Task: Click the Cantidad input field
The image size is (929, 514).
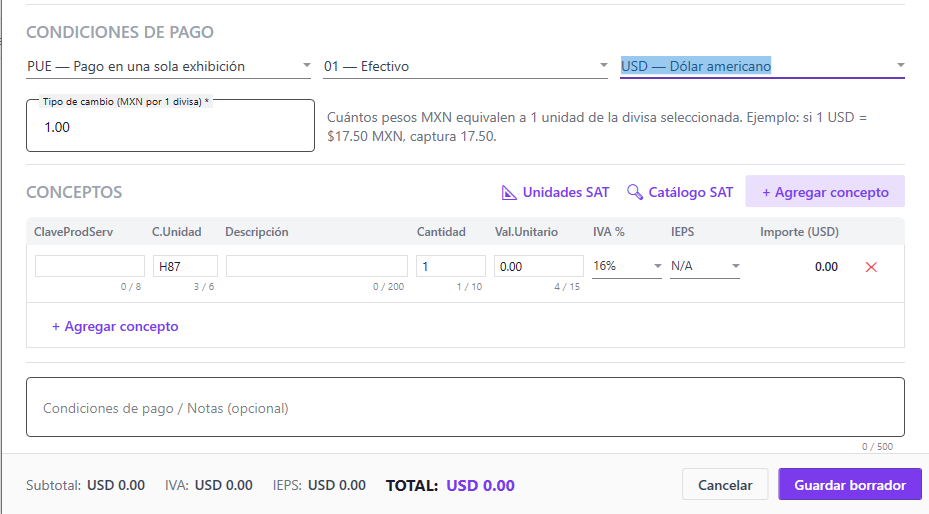Action: coord(451,266)
